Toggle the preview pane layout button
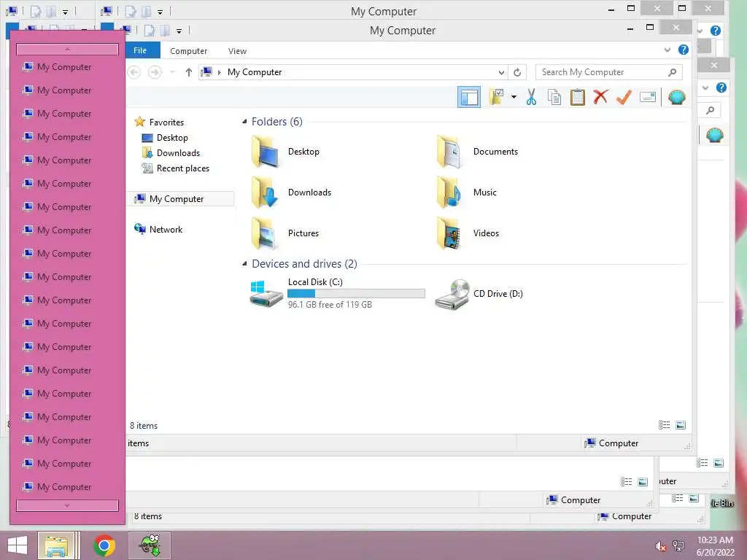747x560 pixels. point(469,97)
